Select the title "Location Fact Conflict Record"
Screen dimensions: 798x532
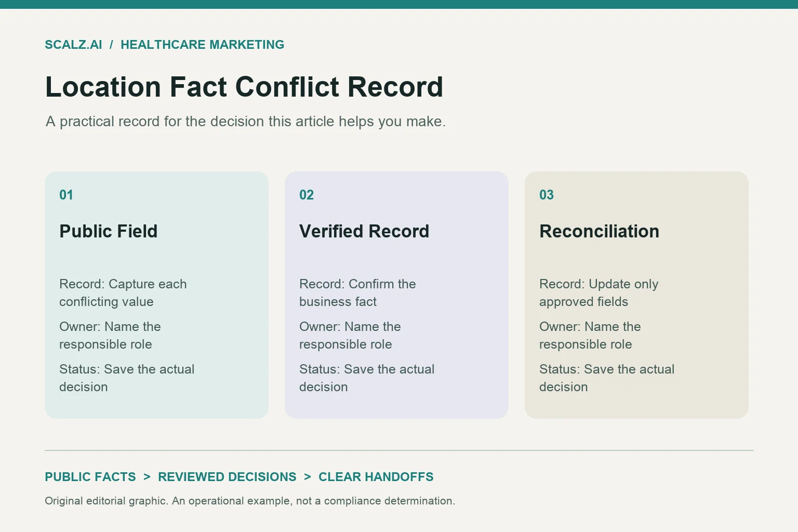(244, 87)
